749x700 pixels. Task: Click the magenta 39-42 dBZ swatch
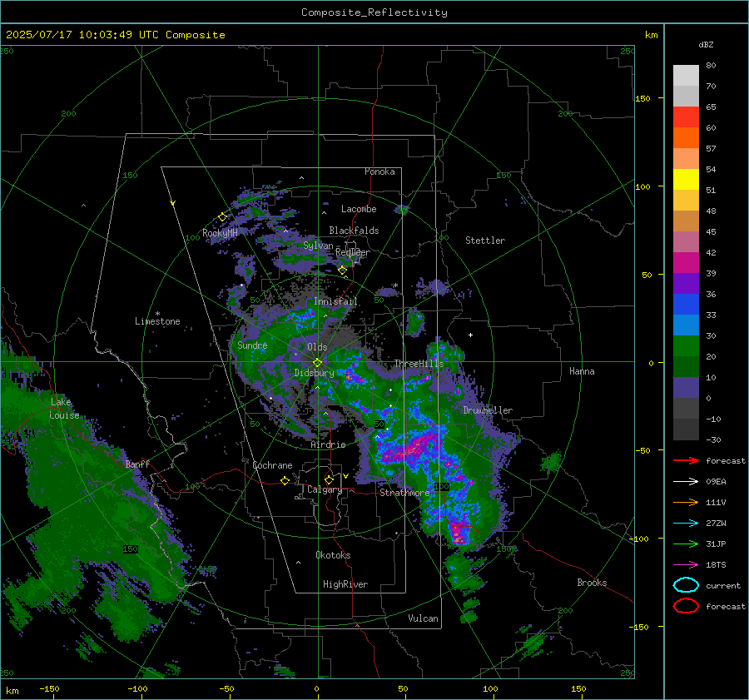686,263
